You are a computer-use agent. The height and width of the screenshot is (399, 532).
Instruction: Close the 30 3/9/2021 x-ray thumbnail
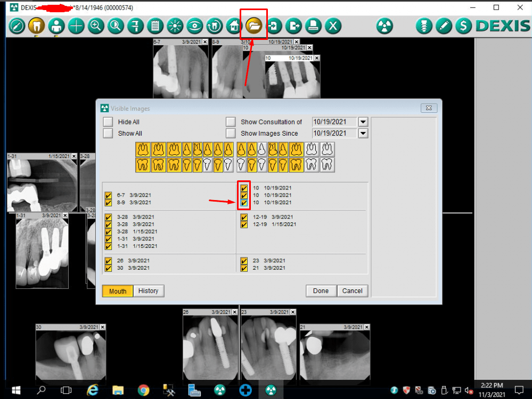point(102,327)
